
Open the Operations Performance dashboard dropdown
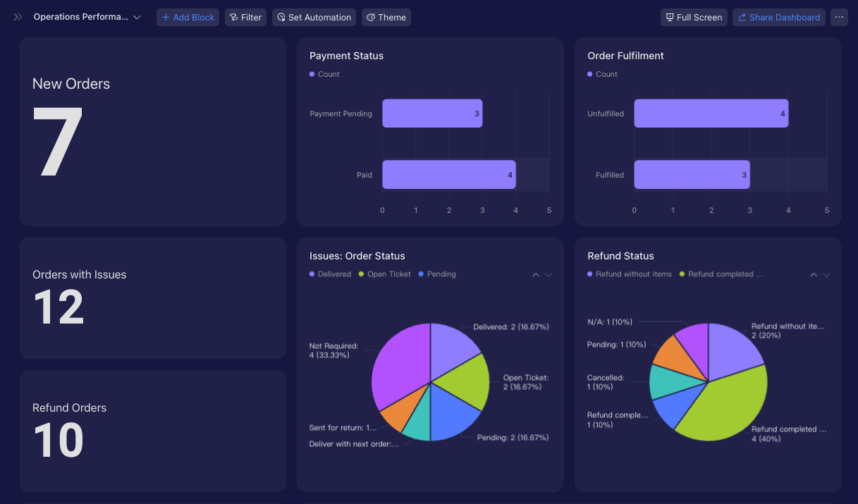[x=87, y=17]
